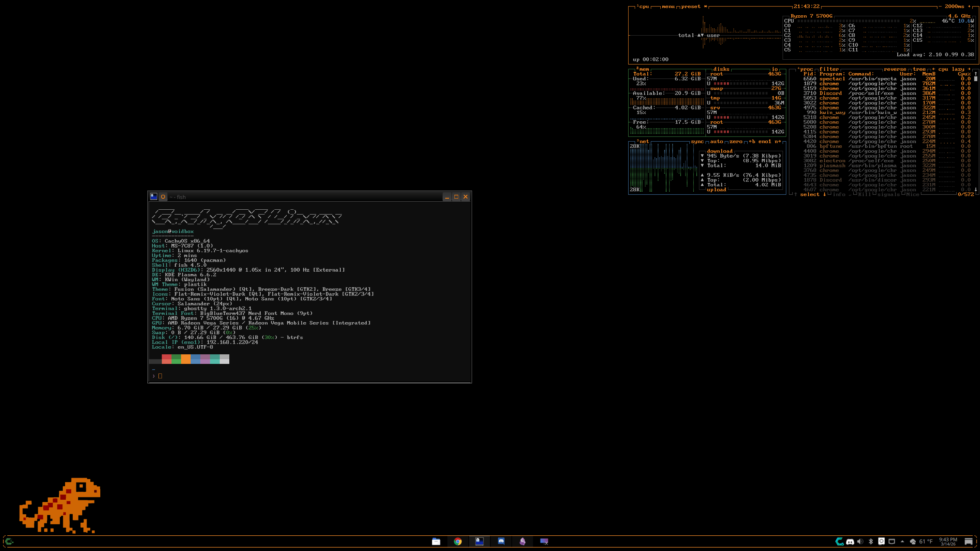The height and width of the screenshot is (551, 980).
Task: Launch Discord from the taskbar
Action: coord(501,541)
